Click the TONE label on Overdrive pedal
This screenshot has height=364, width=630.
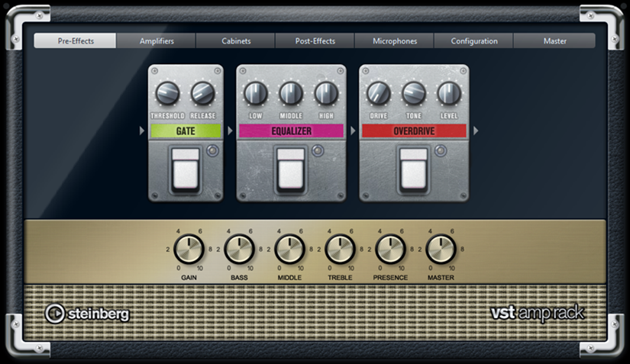pyautogui.click(x=414, y=115)
